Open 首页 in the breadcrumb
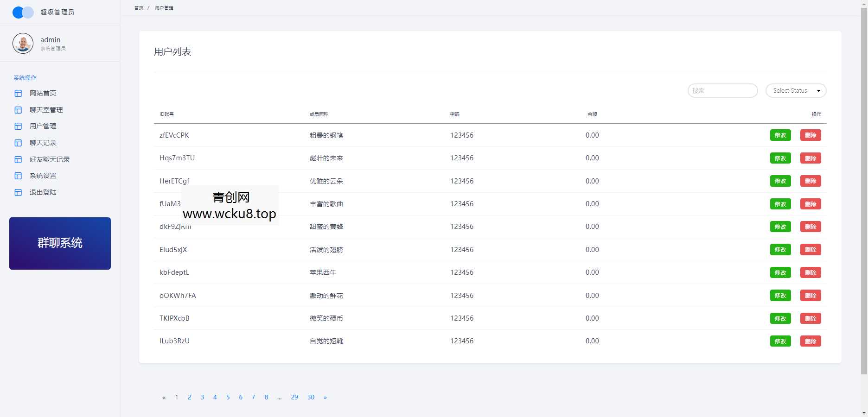This screenshot has height=417, width=868. pyautogui.click(x=139, y=8)
